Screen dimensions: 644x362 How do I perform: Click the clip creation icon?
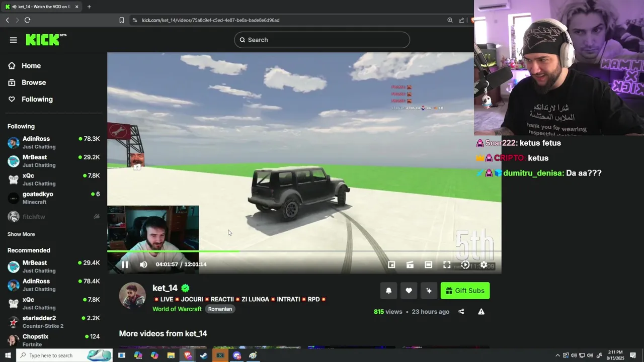410,264
